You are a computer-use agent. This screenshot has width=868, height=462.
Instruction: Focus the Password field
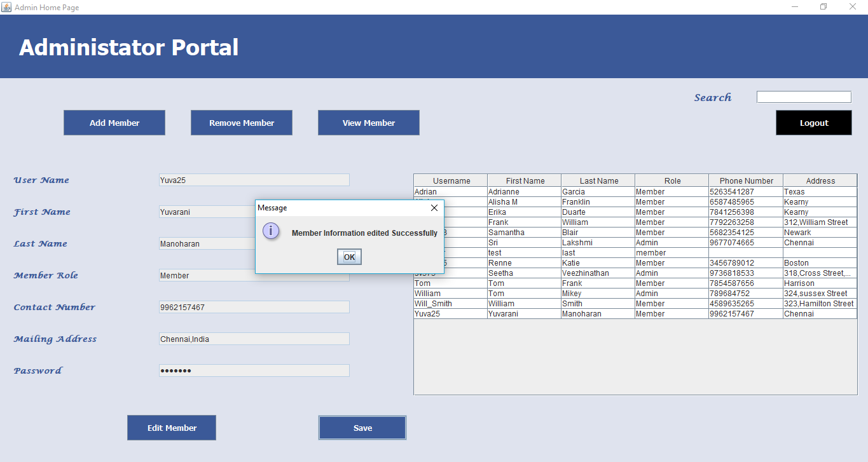coord(254,370)
